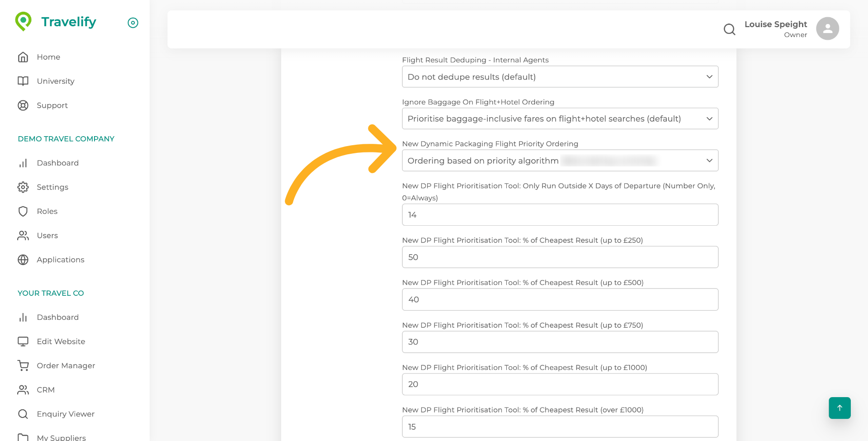Viewport: 868px width, 441px height.
Task: Click the collapse icon beside the Travelify logo
Action: click(132, 22)
